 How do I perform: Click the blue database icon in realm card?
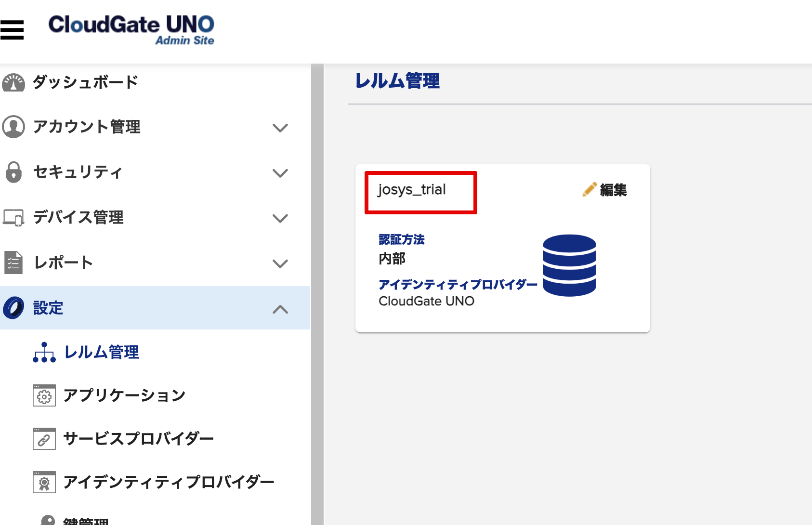point(569,265)
